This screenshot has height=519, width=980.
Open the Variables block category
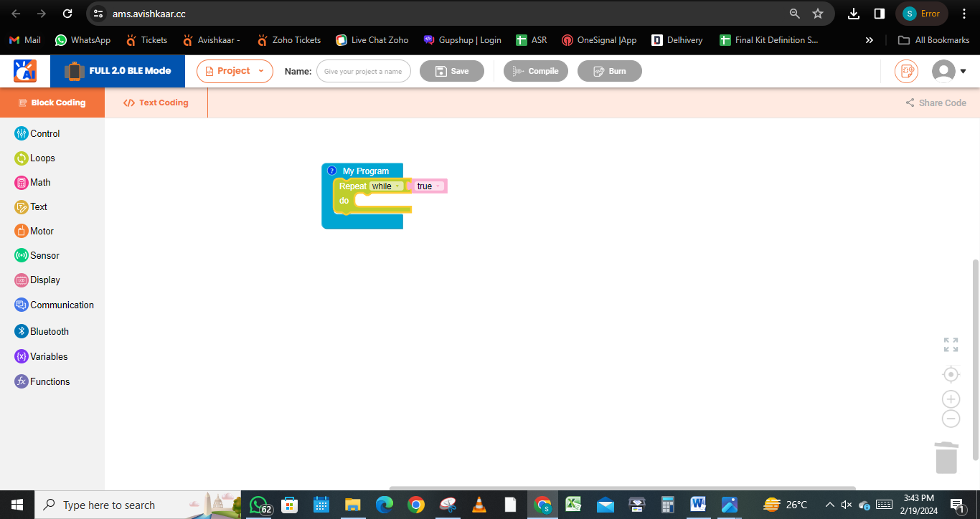click(41, 356)
